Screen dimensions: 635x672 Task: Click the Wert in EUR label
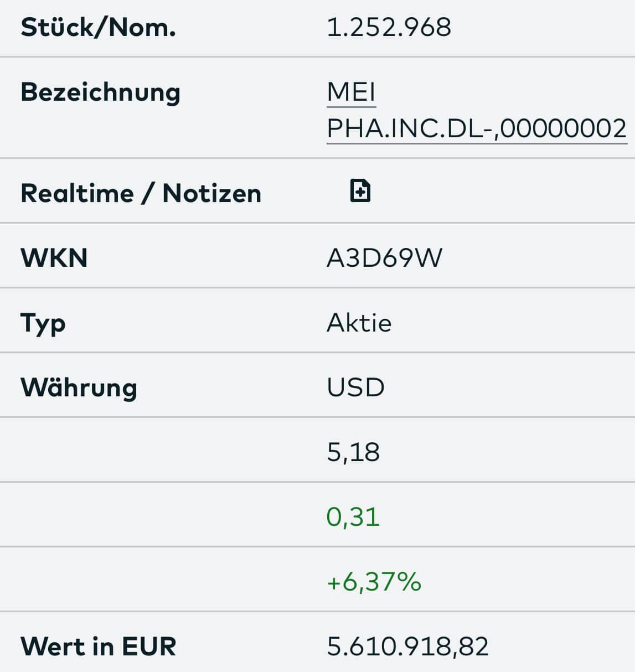coord(98,647)
